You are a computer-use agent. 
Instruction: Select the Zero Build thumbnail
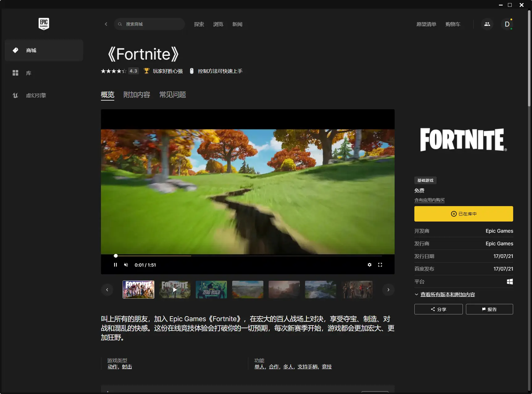coord(211,289)
